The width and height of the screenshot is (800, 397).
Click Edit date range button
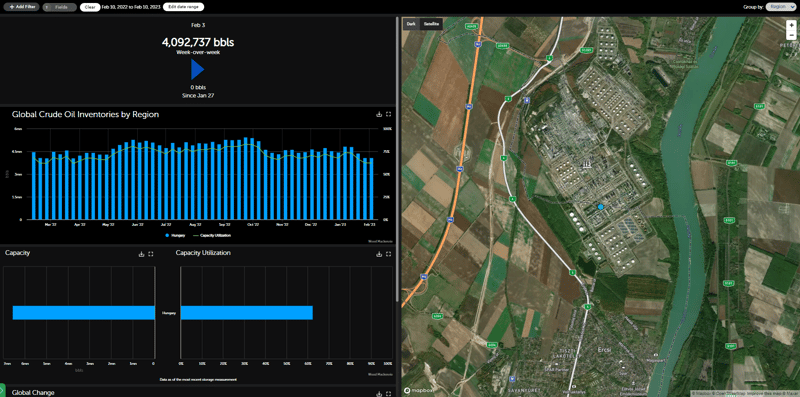(184, 7)
